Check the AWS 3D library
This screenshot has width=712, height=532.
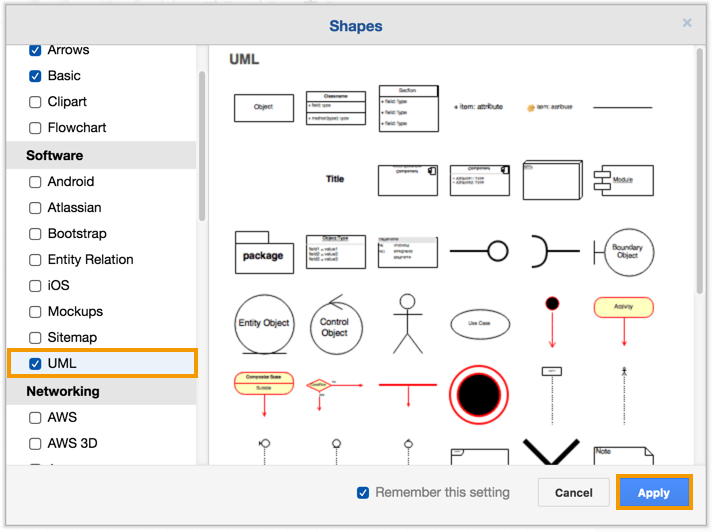(36, 443)
